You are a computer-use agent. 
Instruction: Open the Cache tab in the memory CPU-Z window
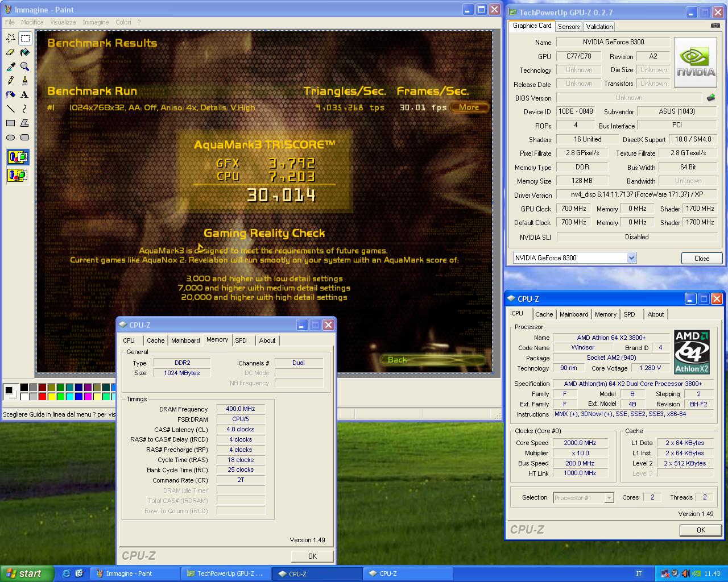pyautogui.click(x=155, y=340)
